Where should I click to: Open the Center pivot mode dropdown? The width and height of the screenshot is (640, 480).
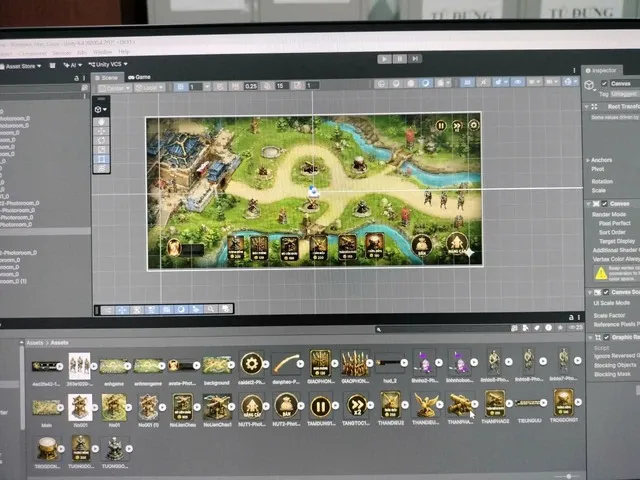[x=115, y=88]
